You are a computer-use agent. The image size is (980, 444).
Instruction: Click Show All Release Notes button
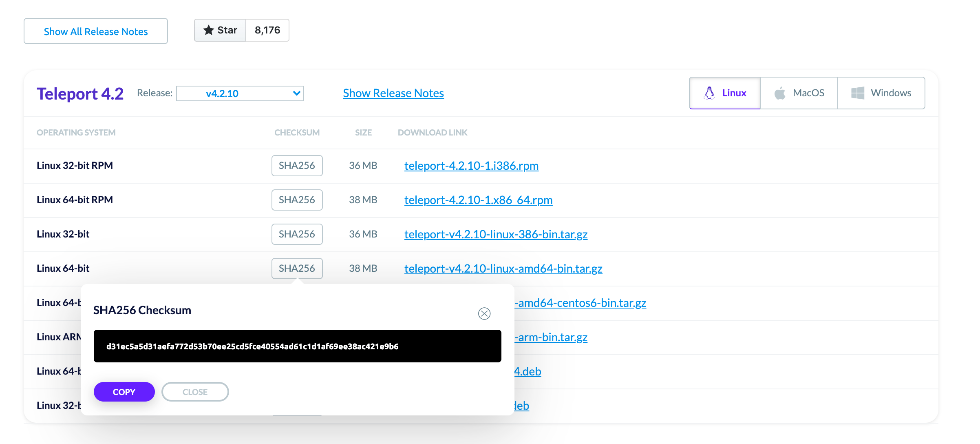tap(96, 31)
